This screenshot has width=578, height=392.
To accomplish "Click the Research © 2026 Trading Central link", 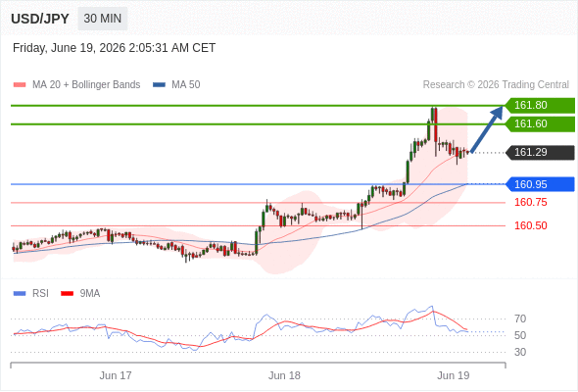I will click(496, 85).
